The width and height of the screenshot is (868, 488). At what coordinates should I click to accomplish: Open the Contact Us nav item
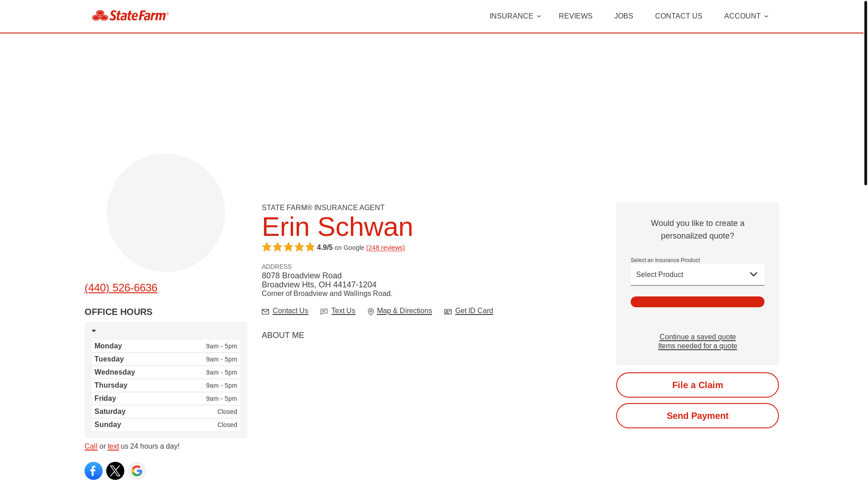pos(679,16)
